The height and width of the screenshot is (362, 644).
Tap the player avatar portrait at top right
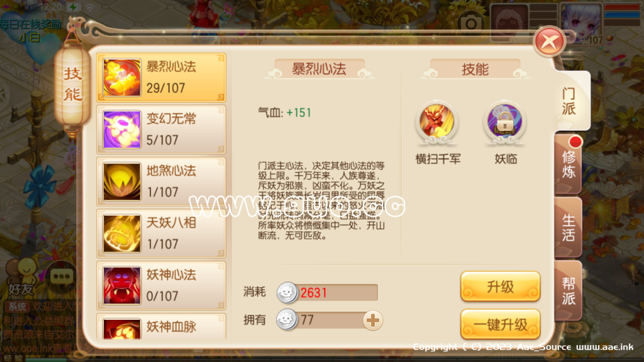(x=580, y=23)
